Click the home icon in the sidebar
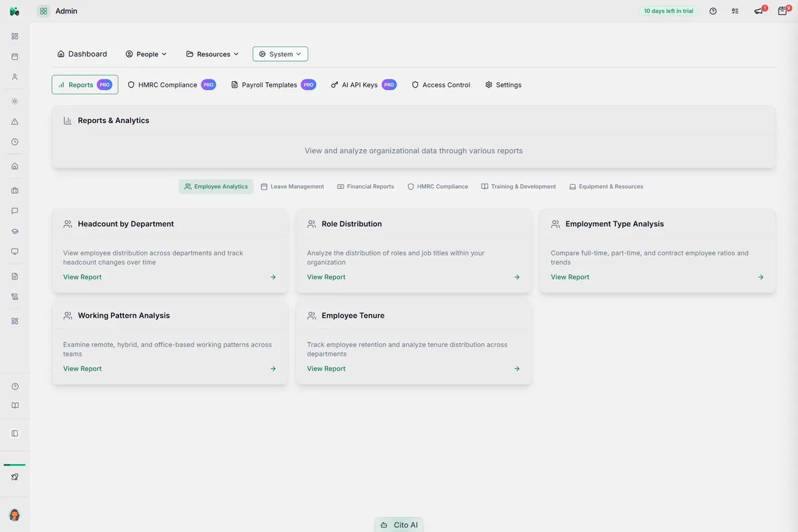This screenshot has width=798, height=532. [x=15, y=166]
